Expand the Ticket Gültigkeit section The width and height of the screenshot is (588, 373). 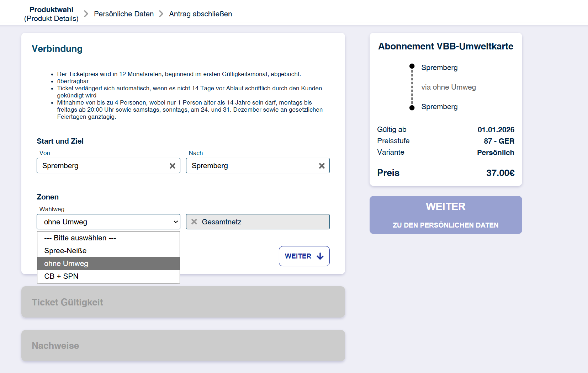click(183, 302)
